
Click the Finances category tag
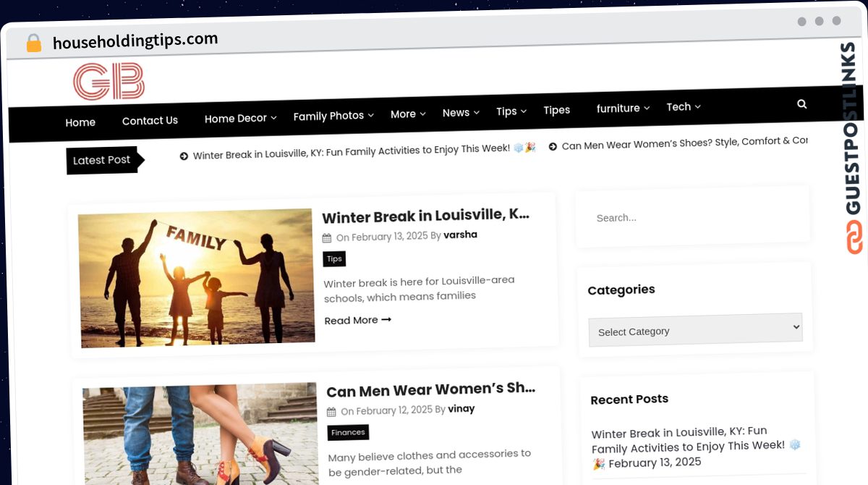pos(348,432)
